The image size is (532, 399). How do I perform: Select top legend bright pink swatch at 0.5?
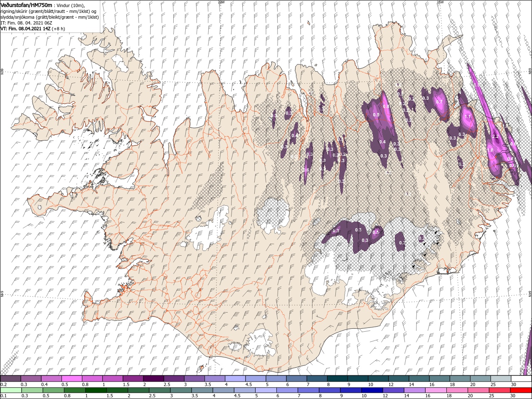coord(71,379)
